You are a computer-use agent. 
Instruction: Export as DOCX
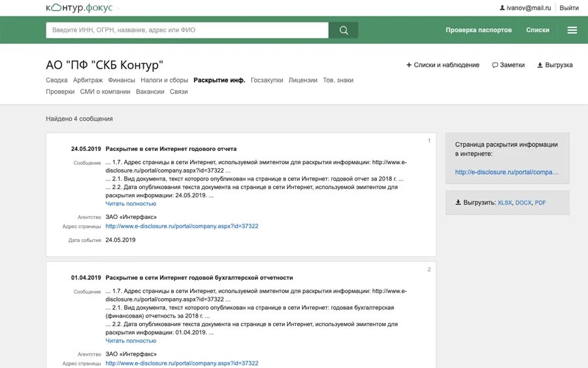(x=523, y=203)
